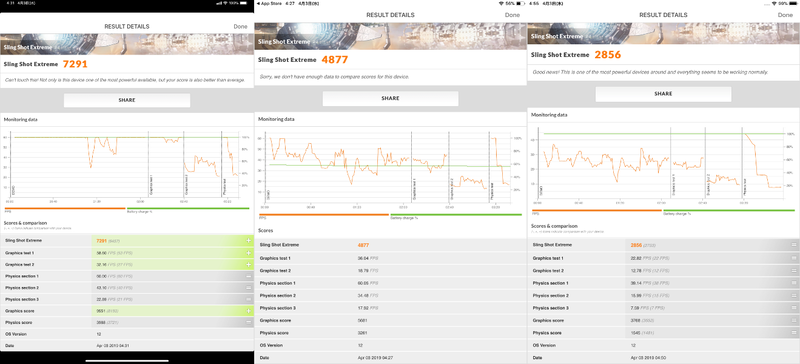The height and width of the screenshot is (364, 800).
Task: Click date 'Apr 03 2019 04:27'
Action: pos(375,358)
